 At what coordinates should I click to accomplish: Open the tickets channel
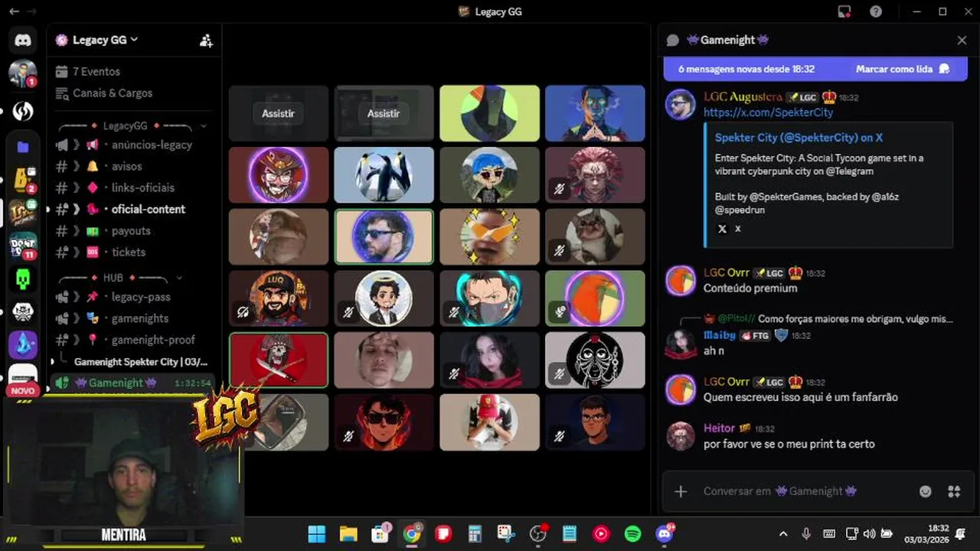tap(130, 252)
